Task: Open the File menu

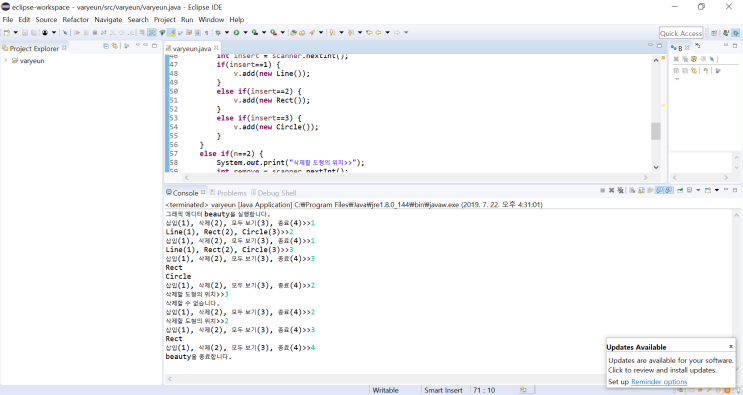Action: [8, 19]
